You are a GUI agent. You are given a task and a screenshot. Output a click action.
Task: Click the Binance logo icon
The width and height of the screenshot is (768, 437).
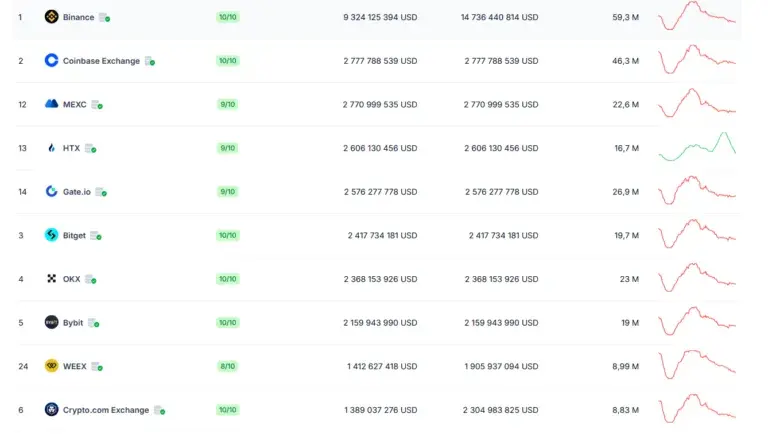[51, 17]
